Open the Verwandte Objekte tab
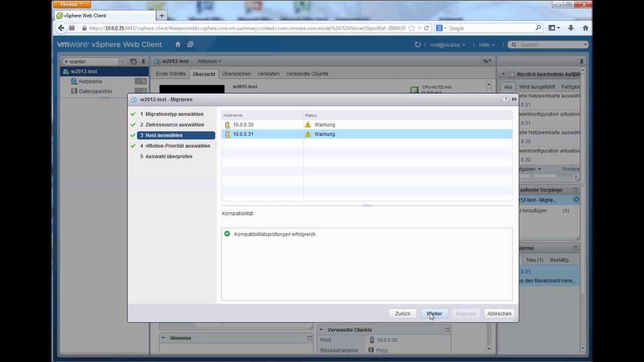 click(x=307, y=74)
